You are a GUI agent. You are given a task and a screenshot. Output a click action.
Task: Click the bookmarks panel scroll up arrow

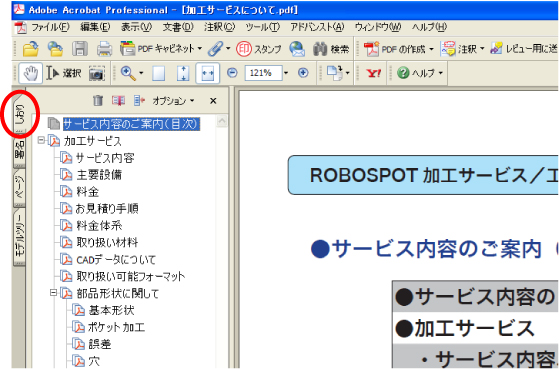[222, 121]
